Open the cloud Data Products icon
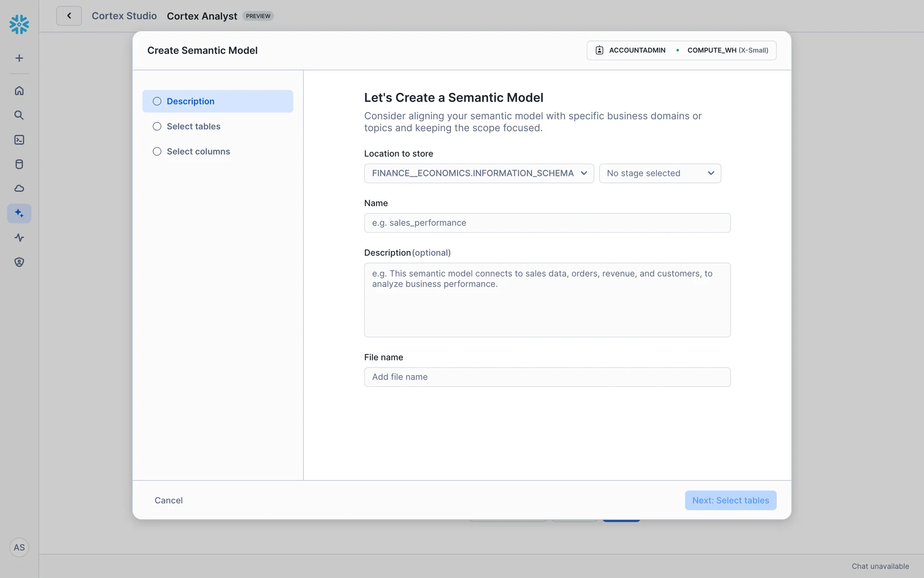This screenshot has width=924, height=578. pyautogui.click(x=19, y=188)
